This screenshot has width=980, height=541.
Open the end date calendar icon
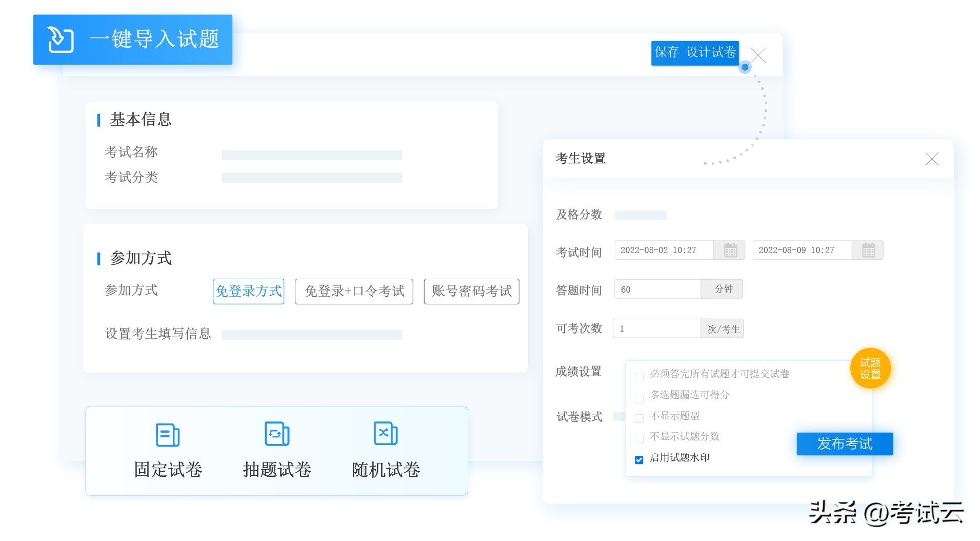tap(868, 250)
